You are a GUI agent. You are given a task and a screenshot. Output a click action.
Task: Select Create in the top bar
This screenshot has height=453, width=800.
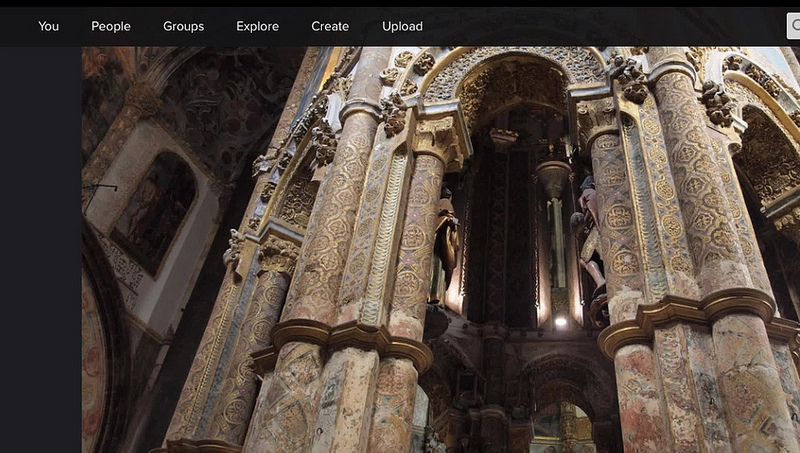click(x=330, y=26)
